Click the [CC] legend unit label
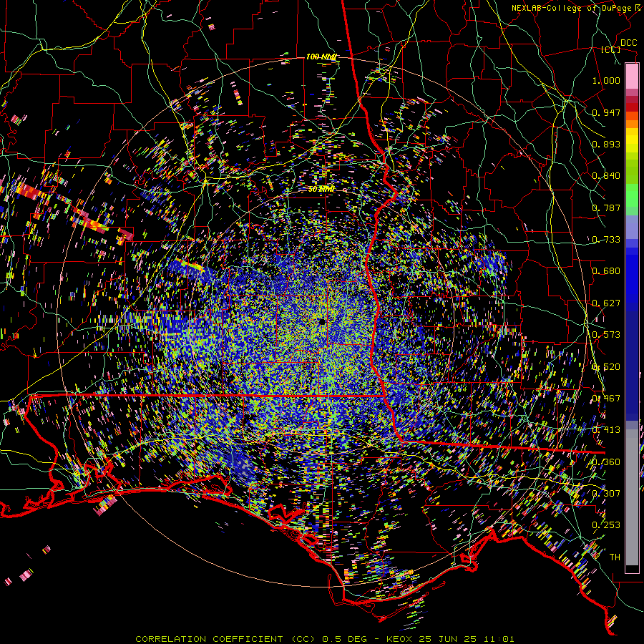 point(611,49)
